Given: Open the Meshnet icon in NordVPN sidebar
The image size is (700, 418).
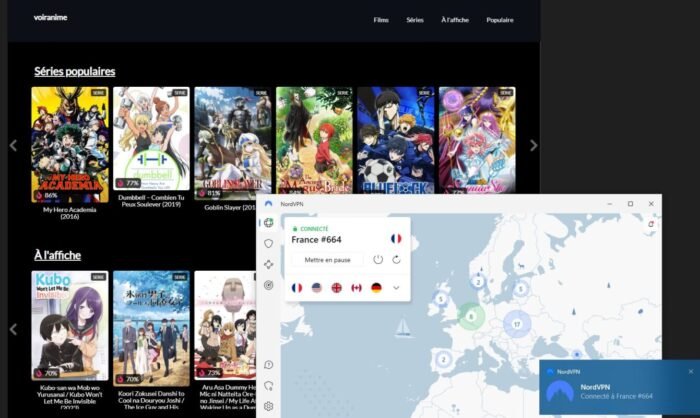Looking at the screenshot, I should [x=268, y=264].
